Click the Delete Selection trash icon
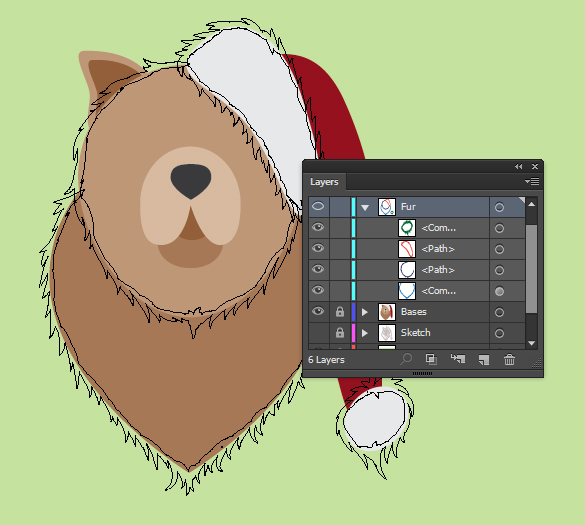This screenshot has height=525, width=585. coord(509,360)
